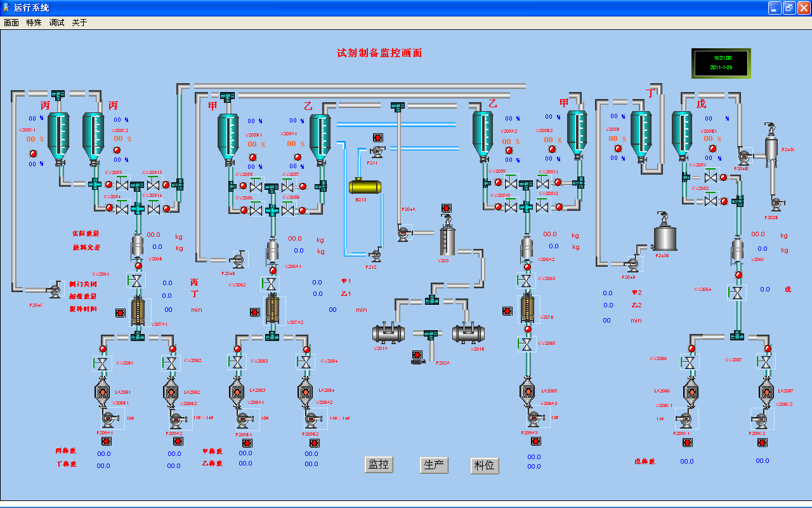This screenshot has width=812, height=508.
Task: Toggle valve CV2051
Action: (711, 178)
